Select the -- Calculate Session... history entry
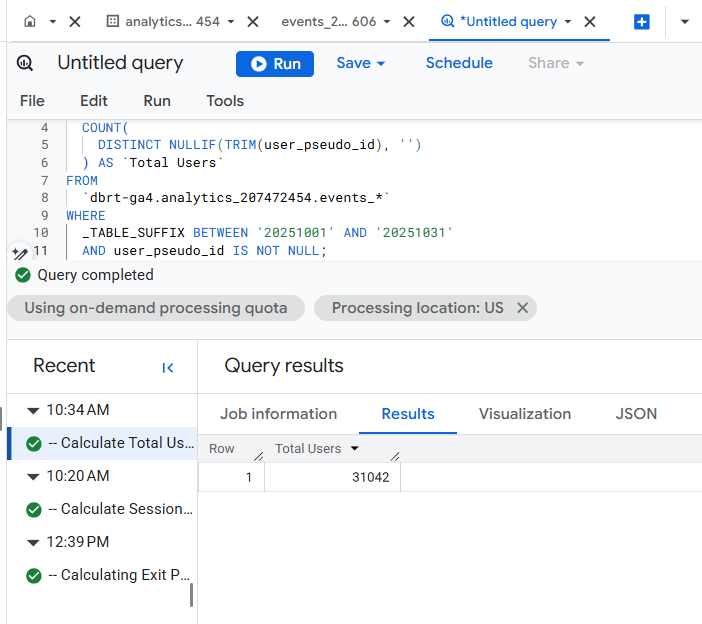This screenshot has width=702, height=624. point(103,509)
